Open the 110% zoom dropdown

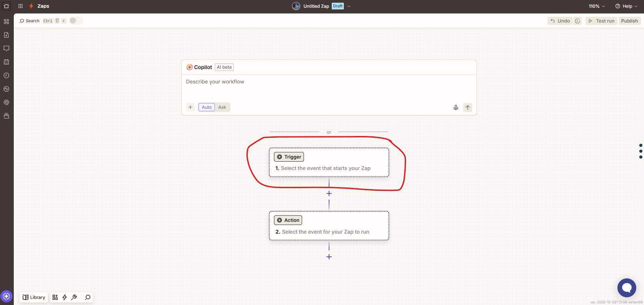pos(597,6)
